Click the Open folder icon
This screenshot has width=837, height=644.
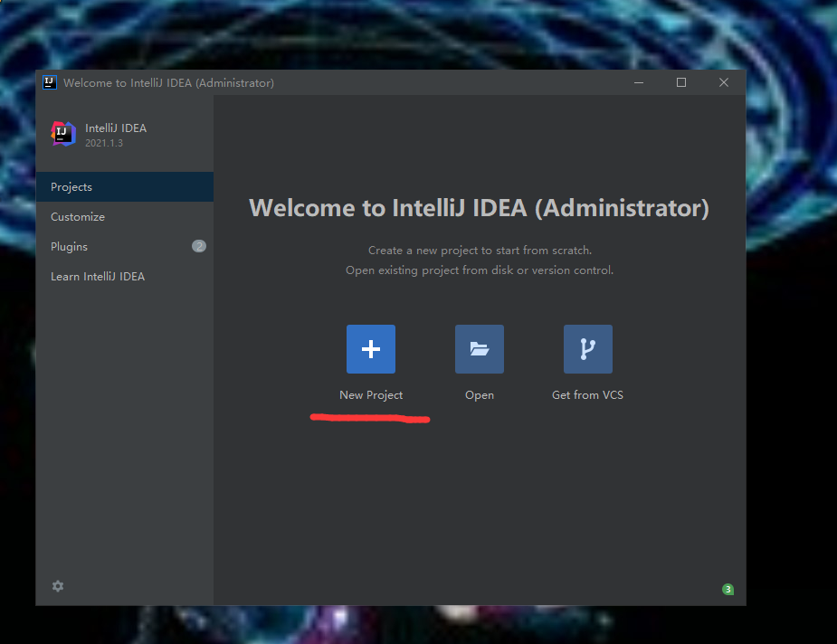tap(480, 349)
